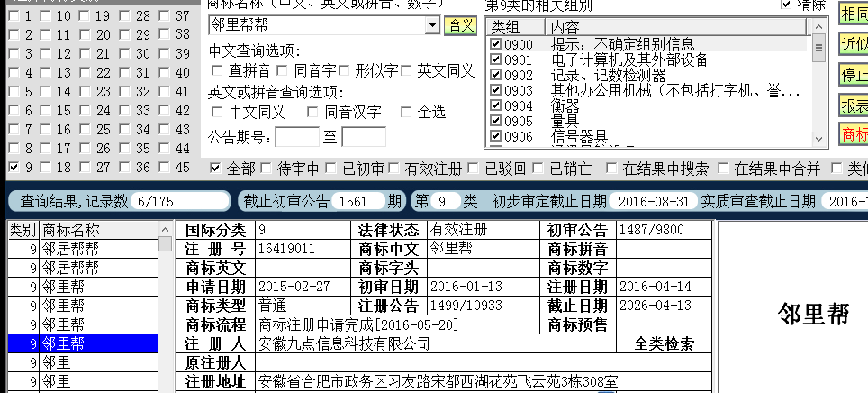
Task: Uncheck group 0902 记录、记数检测器
Action: pos(495,74)
